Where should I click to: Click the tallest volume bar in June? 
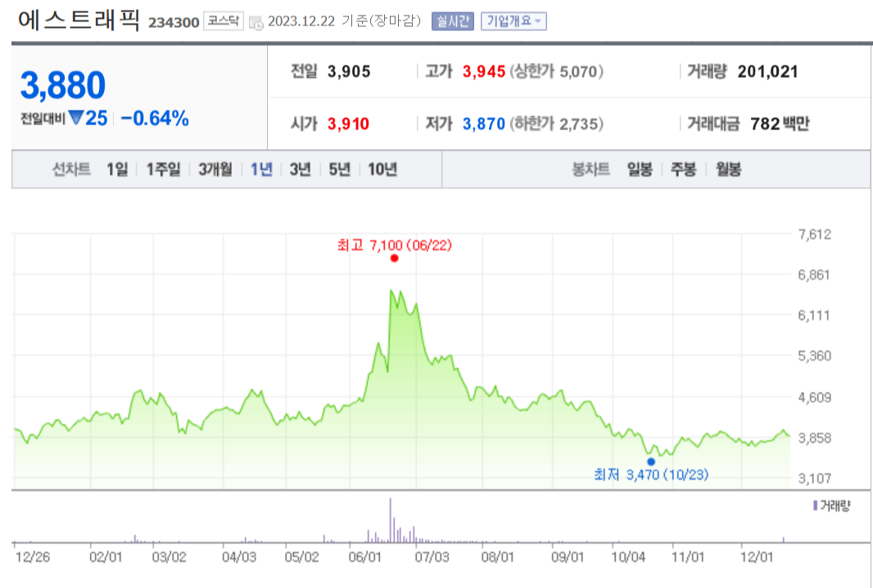[391, 520]
